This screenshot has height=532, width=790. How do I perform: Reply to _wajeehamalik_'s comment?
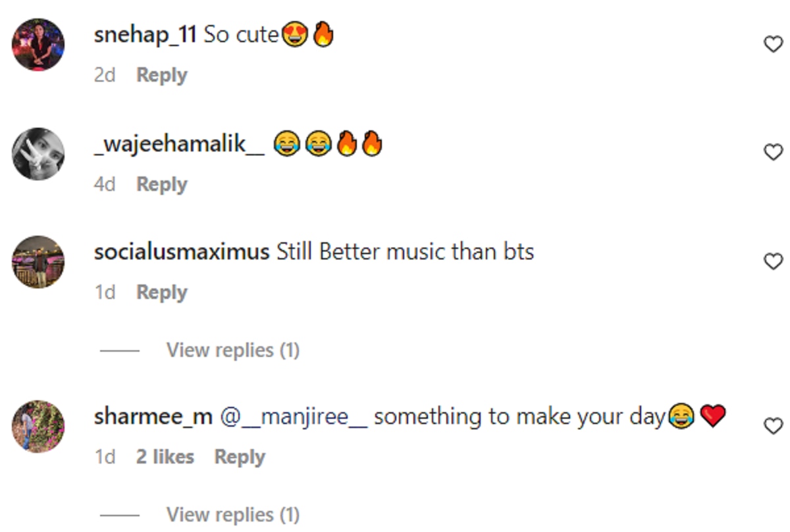point(161,184)
